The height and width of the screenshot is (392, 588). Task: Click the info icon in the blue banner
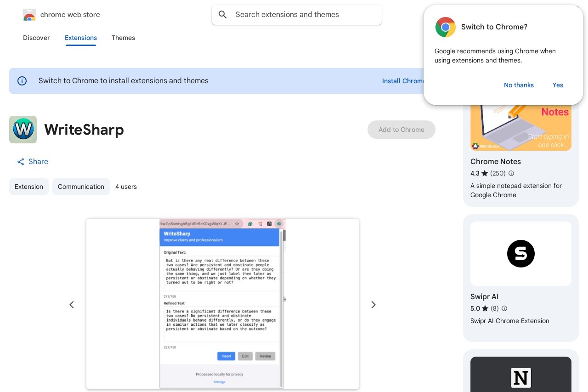pyautogui.click(x=22, y=81)
